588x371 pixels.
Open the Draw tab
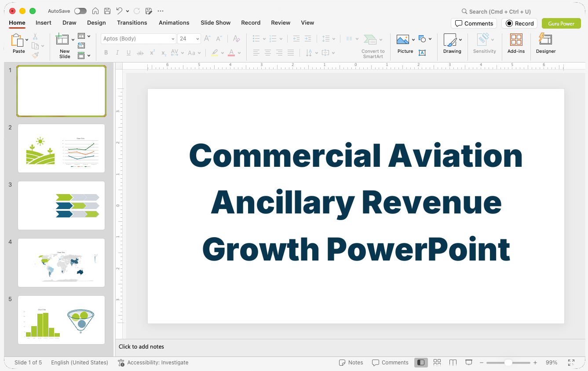pos(69,23)
